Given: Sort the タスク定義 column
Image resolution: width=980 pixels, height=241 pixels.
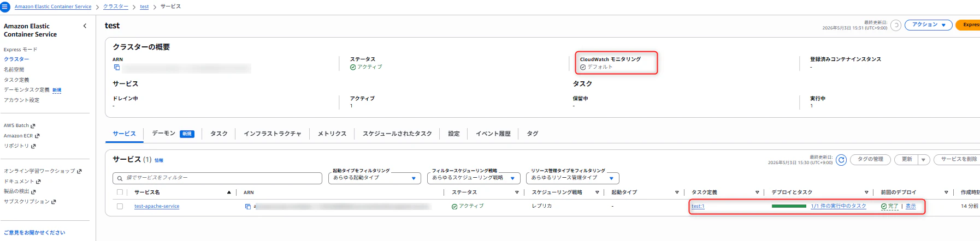Looking at the screenshot, I should (x=757, y=192).
